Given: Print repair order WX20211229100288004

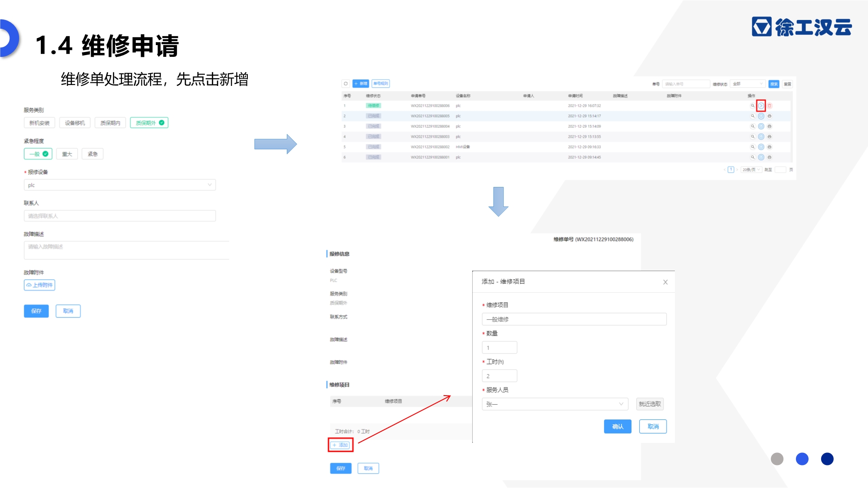Looking at the screenshot, I should pos(769,126).
